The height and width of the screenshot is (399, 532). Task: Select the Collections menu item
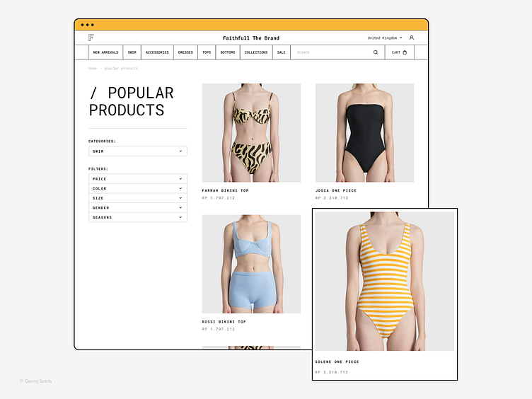[256, 52]
